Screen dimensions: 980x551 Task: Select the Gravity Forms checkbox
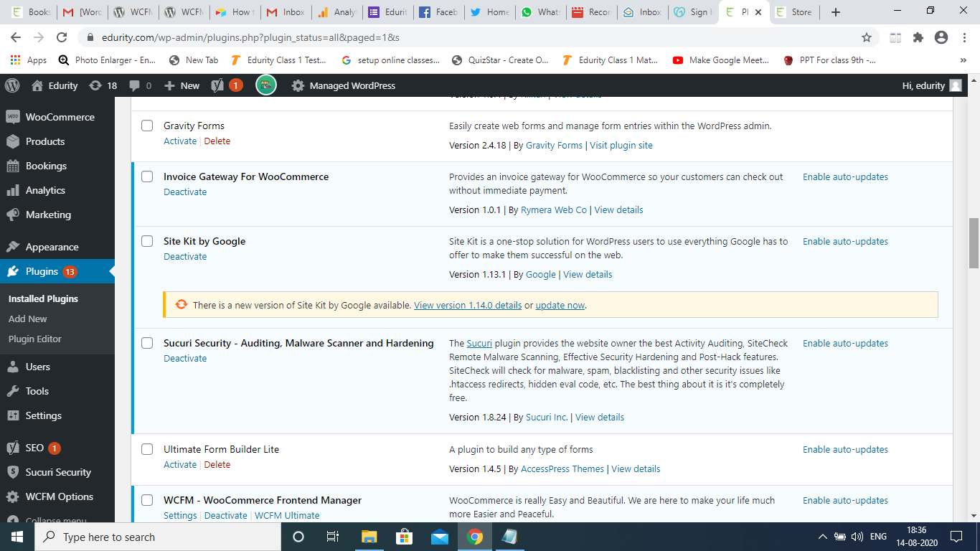coord(147,126)
